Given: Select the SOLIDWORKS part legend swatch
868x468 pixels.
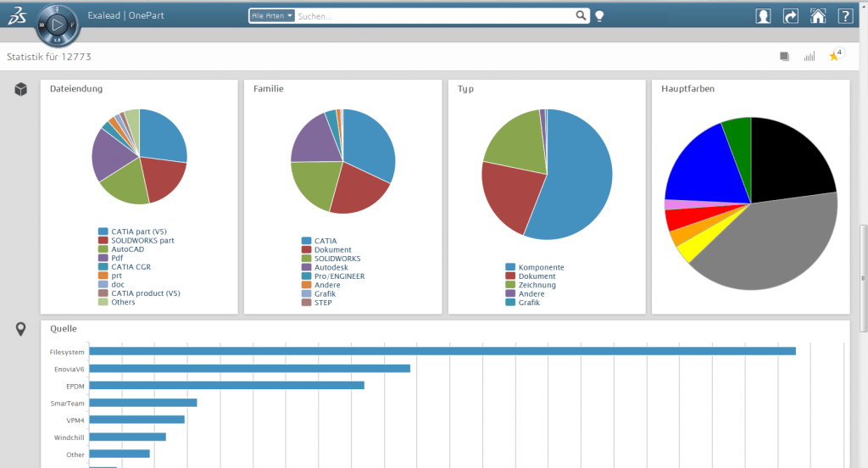Looking at the screenshot, I should point(103,241).
